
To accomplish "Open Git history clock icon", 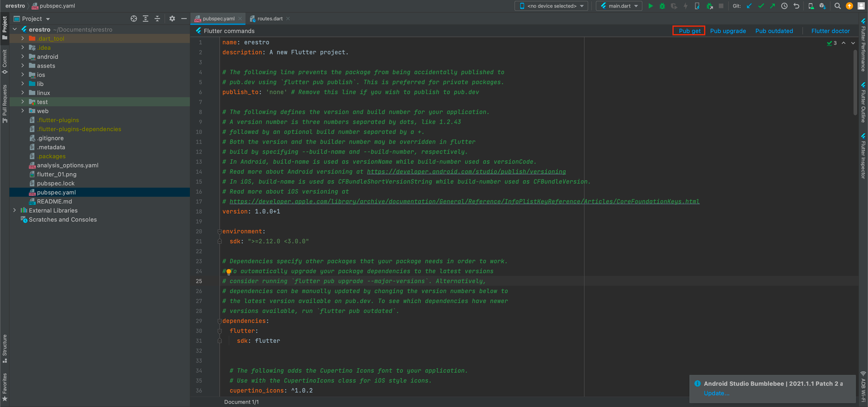I will (784, 6).
